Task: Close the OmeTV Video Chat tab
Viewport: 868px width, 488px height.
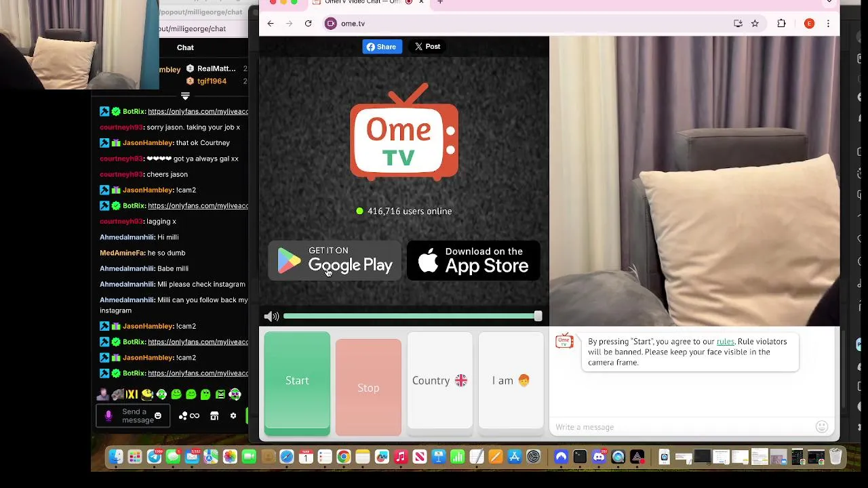Action: [421, 2]
